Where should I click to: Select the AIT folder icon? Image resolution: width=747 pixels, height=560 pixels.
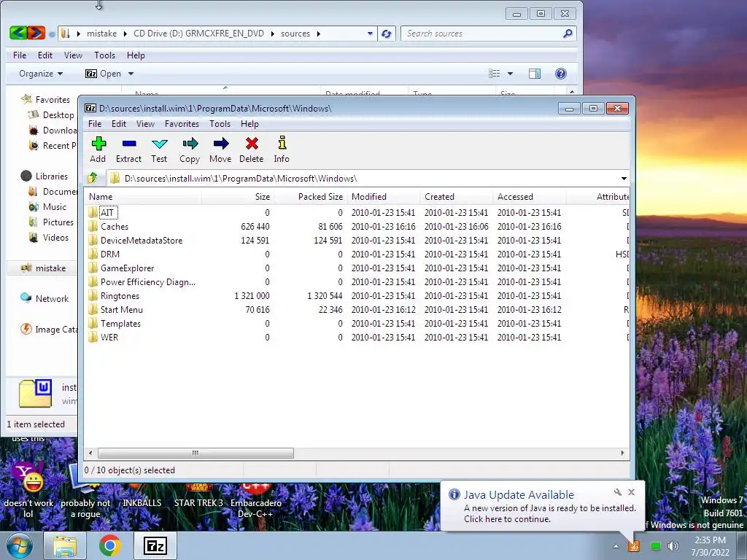pos(93,212)
